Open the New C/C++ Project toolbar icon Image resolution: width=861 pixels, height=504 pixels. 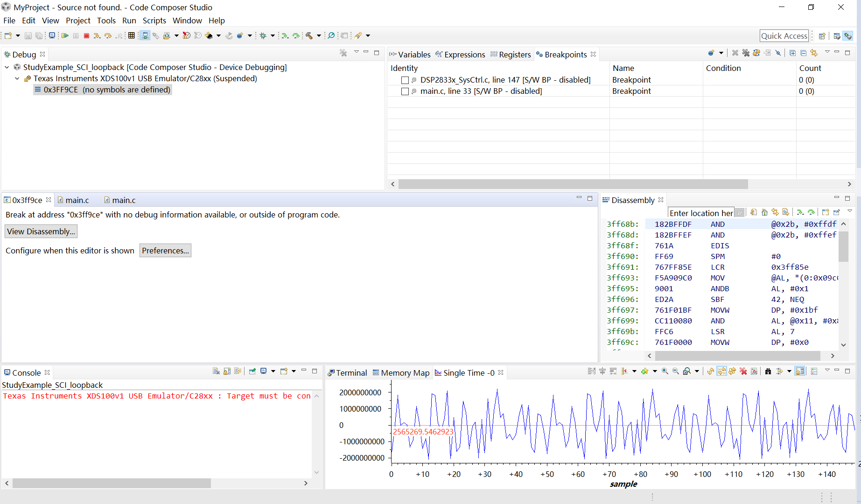pyautogui.click(x=7, y=35)
